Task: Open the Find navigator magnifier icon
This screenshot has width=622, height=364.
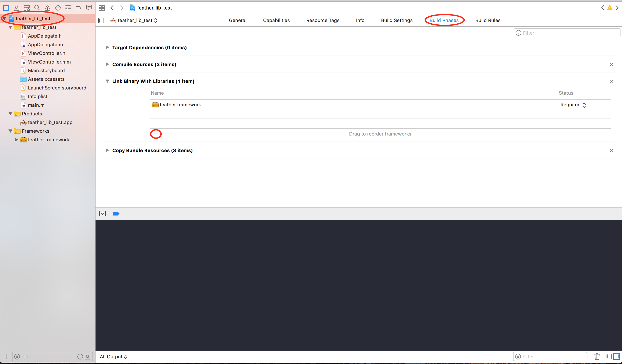Action: [37, 8]
